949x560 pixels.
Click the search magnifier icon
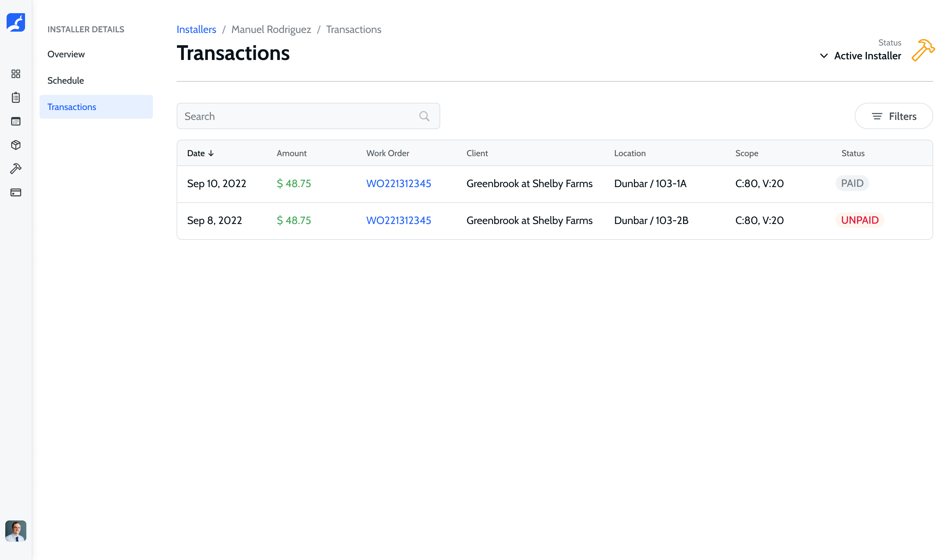424,116
